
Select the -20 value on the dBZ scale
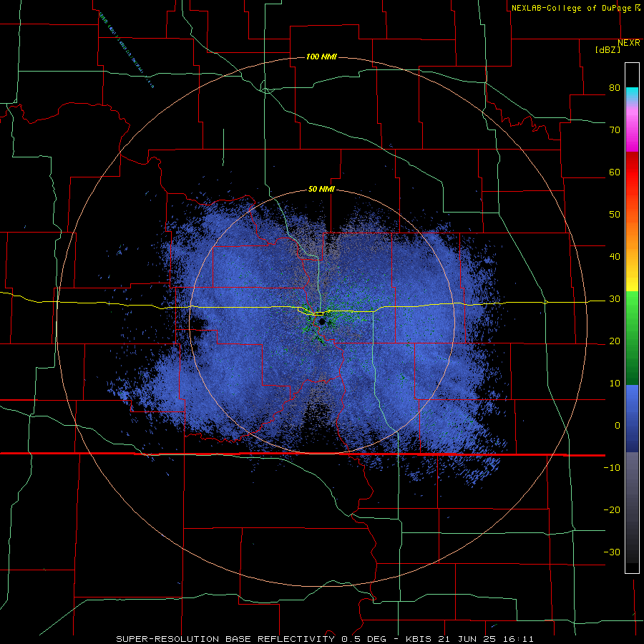612,509
